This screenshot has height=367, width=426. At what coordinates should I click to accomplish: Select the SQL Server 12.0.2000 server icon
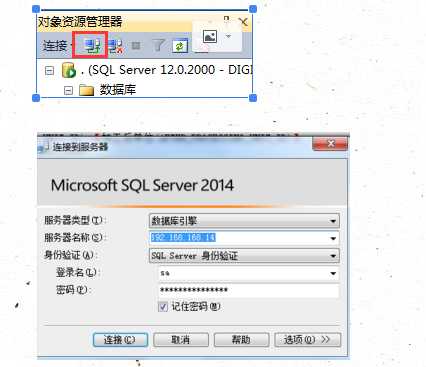[69, 70]
